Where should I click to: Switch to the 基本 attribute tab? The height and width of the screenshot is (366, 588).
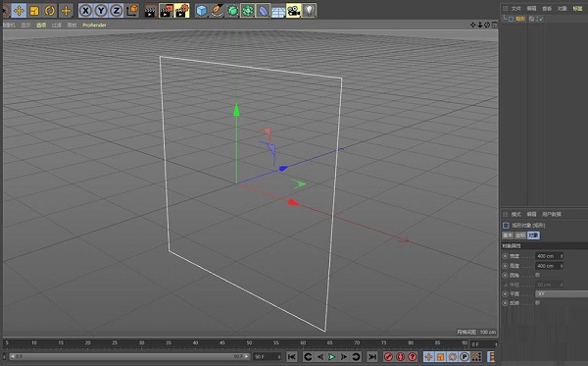[x=508, y=235]
